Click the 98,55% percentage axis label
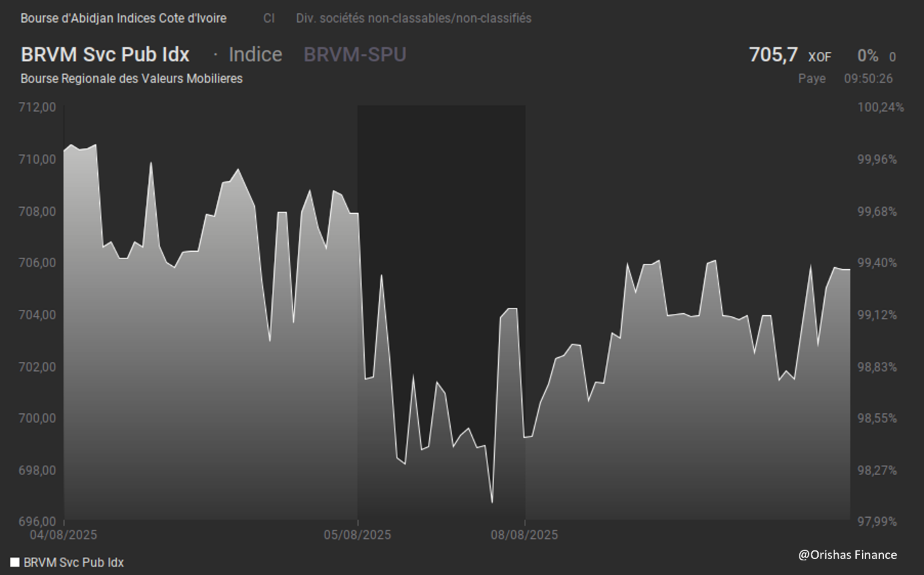The width and height of the screenshot is (924, 575). 877,418
